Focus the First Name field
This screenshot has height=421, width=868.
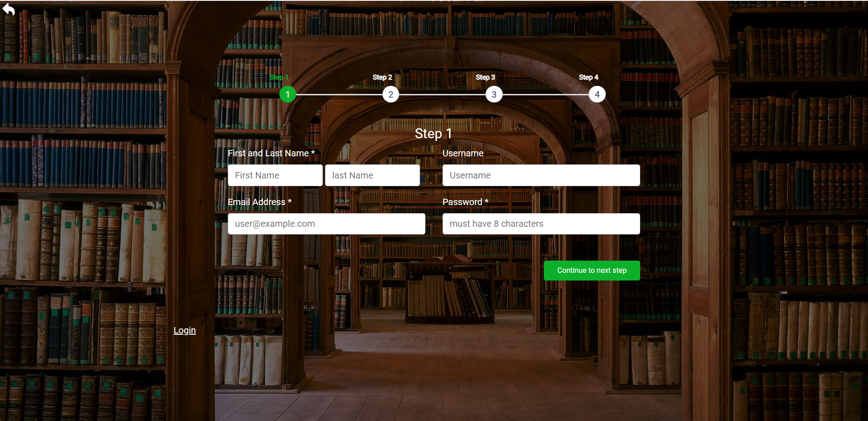(275, 175)
